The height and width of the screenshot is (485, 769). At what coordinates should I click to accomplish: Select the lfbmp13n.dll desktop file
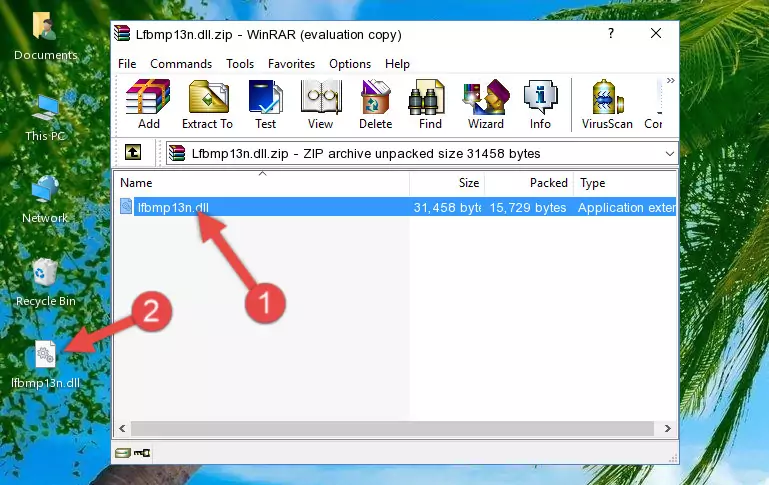click(45, 365)
